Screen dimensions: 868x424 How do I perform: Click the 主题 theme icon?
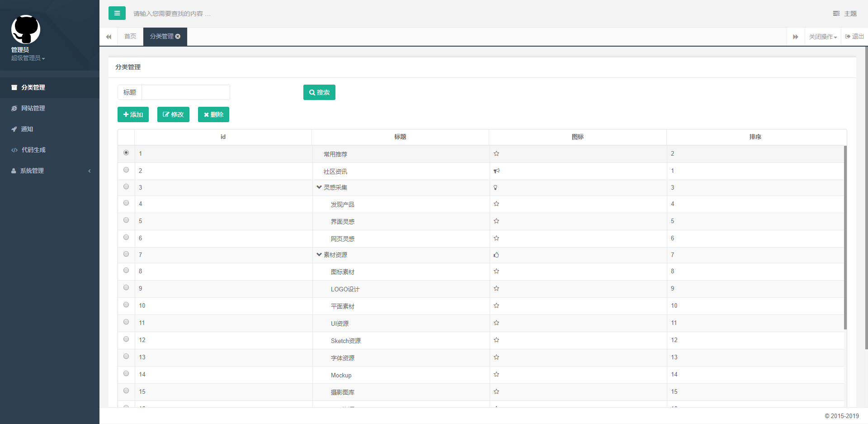coord(836,14)
